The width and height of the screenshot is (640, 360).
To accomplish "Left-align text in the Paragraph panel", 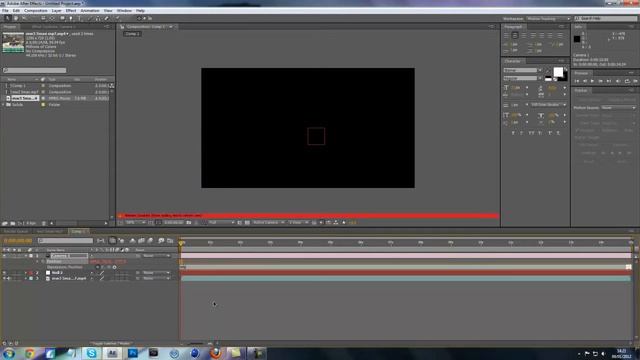I will [507, 36].
